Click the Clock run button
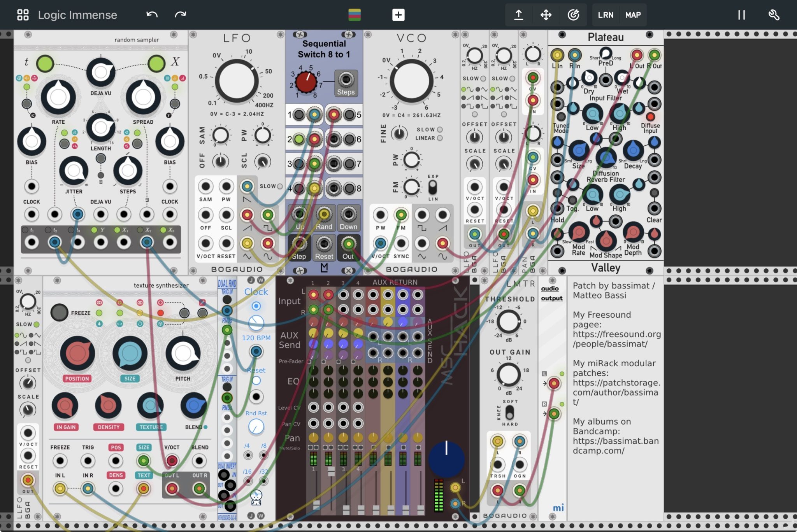The height and width of the screenshot is (532, 797). 256,306
